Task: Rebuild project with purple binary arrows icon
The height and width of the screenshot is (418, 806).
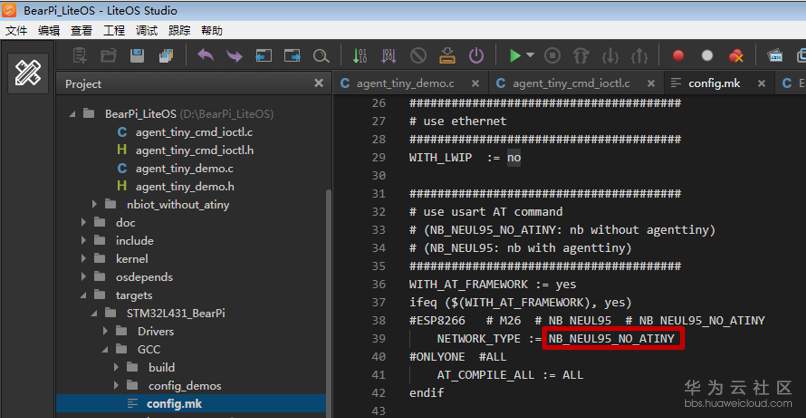Action: coord(389,56)
